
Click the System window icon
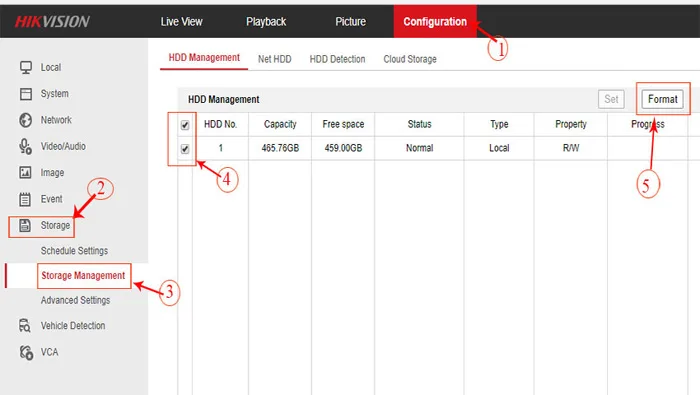pyautogui.click(x=25, y=94)
